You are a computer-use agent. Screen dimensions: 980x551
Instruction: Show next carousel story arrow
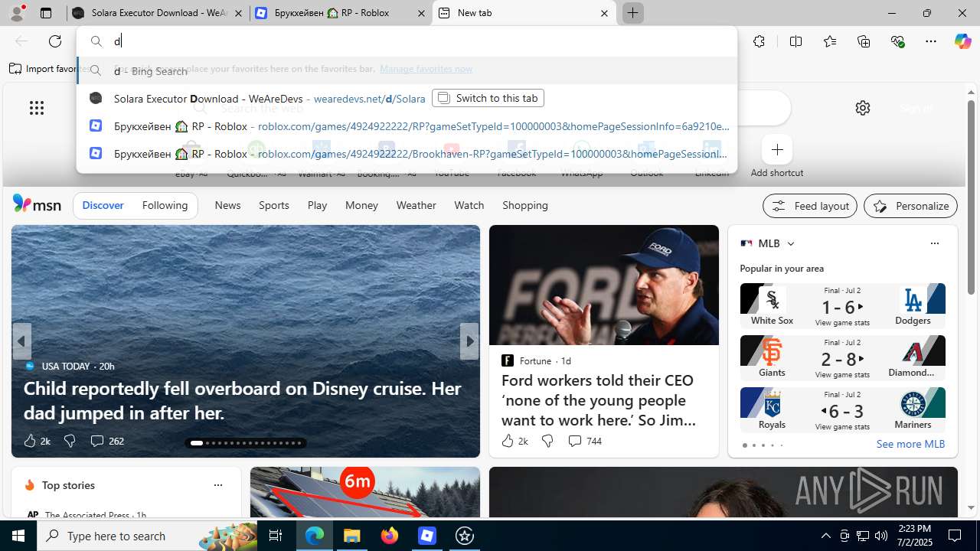(x=469, y=341)
